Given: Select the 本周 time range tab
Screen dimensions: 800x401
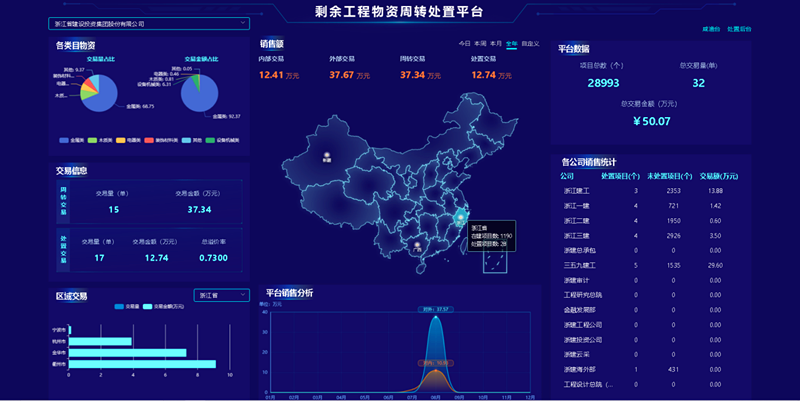Looking at the screenshot, I should click(480, 44).
